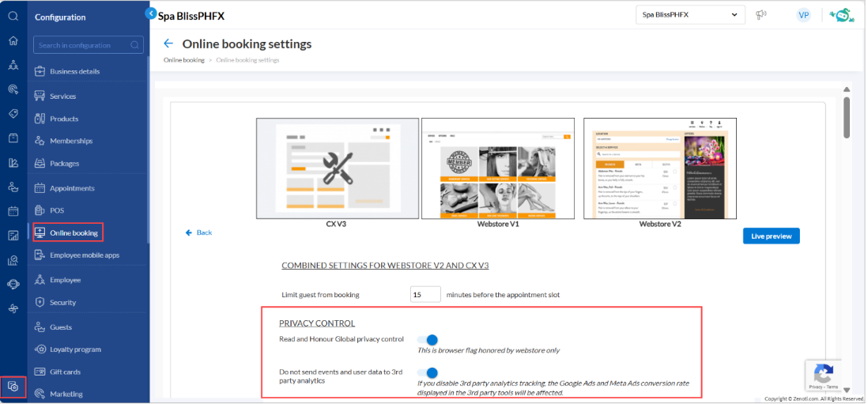This screenshot has width=868, height=404.
Task: Click the limit booking minutes input field
Action: [425, 295]
